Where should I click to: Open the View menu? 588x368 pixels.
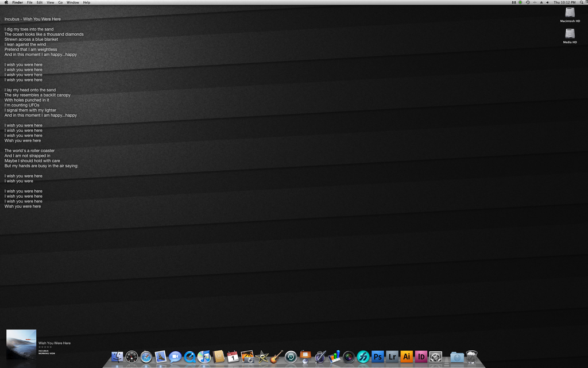click(x=51, y=2)
